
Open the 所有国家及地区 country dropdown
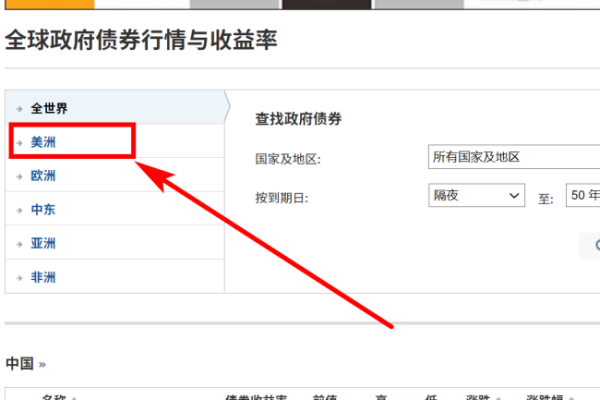coord(512,157)
